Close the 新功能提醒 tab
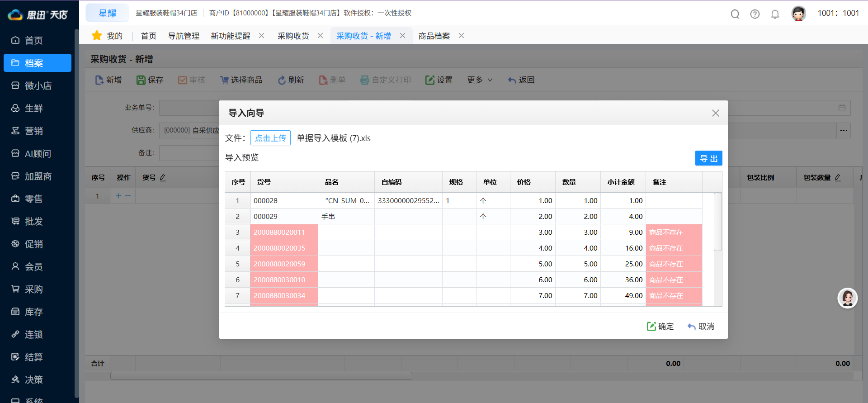The image size is (868, 403). click(261, 35)
